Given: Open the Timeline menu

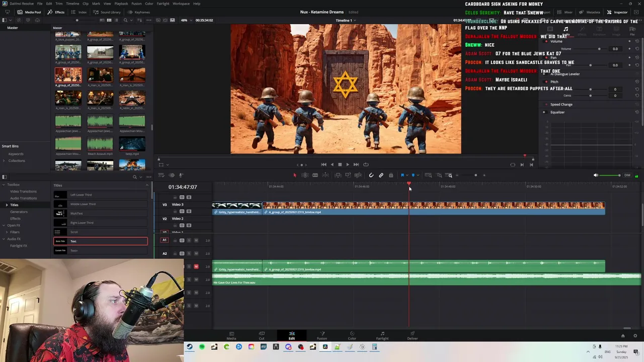Looking at the screenshot, I should click(x=72, y=4).
